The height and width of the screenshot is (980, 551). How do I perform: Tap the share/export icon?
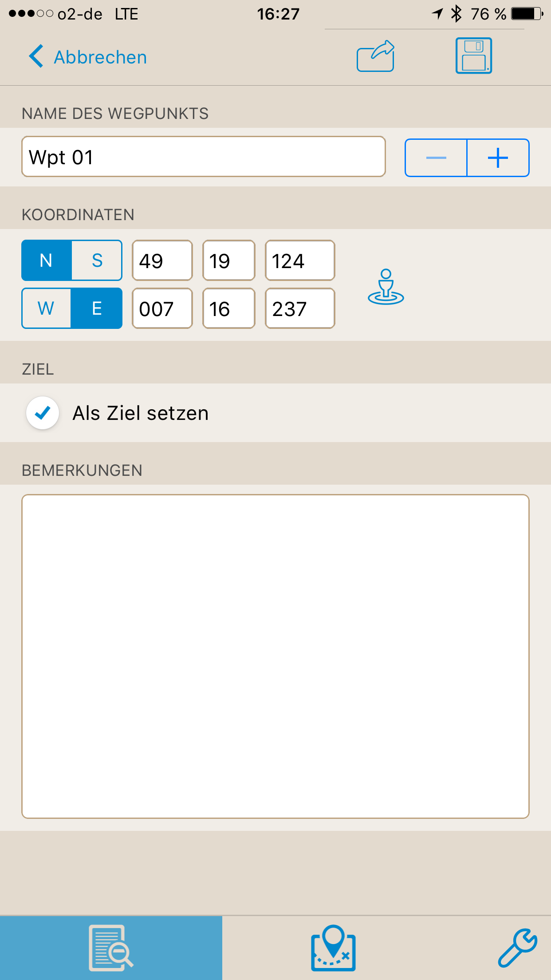click(x=375, y=56)
